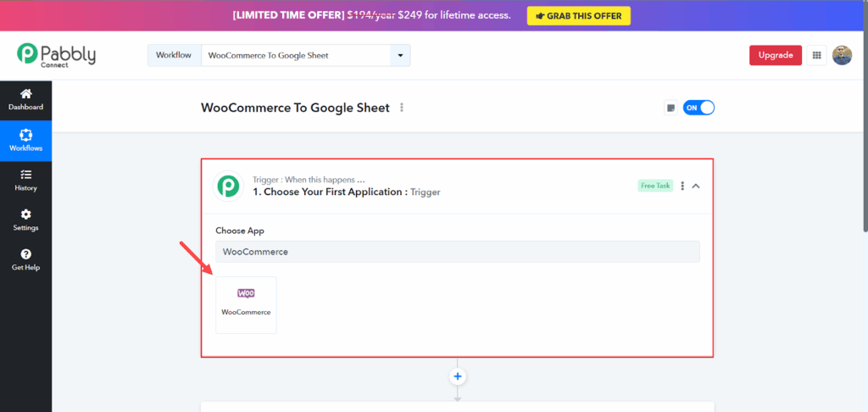Click the red Upgrade button
Viewport: 868px width, 412px height.
click(x=776, y=55)
